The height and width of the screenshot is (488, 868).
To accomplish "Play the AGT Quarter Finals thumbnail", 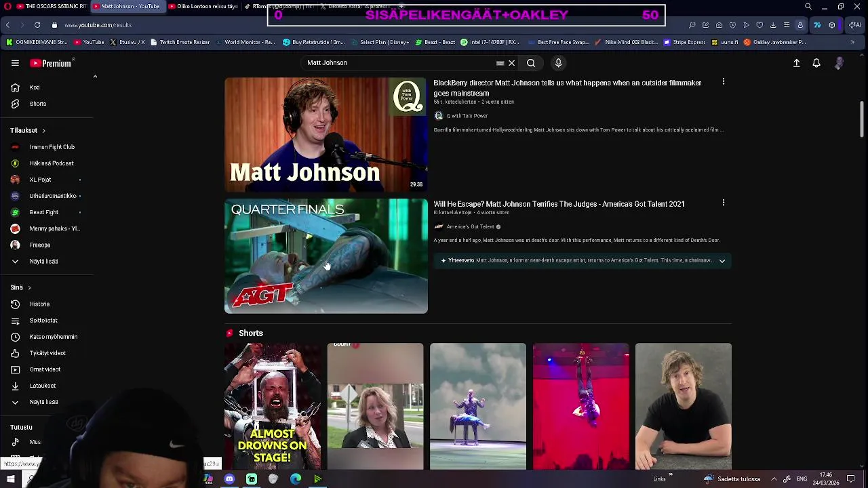I will point(326,256).
